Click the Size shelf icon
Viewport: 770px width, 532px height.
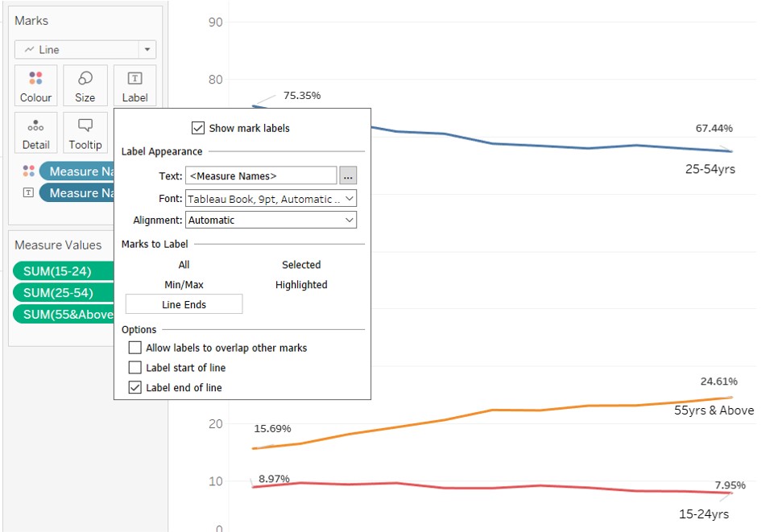tap(85, 85)
